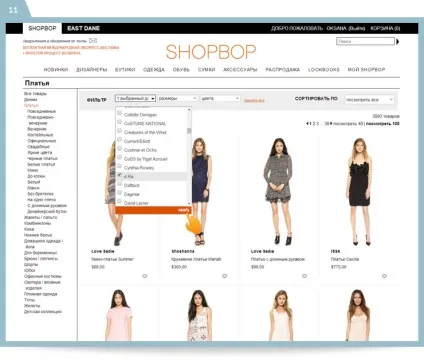Open the размеры sizes dropdown
Image resolution: width=424 pixels, height=360 pixels.
(177, 98)
